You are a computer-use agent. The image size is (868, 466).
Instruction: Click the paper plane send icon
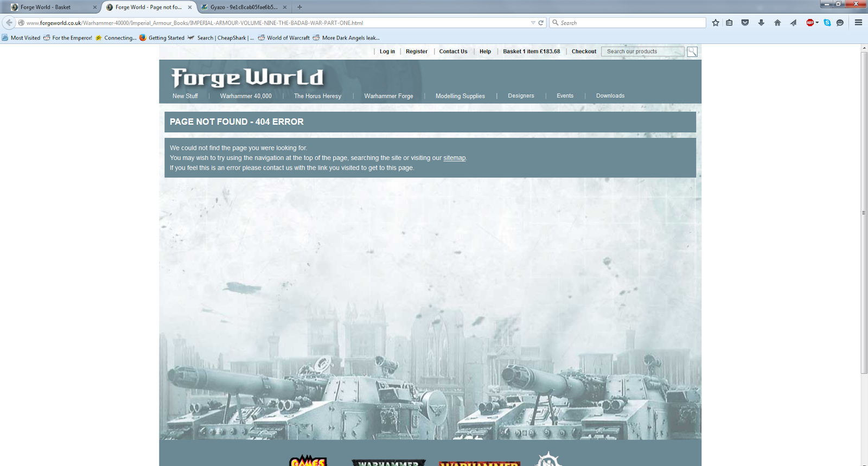(x=793, y=23)
